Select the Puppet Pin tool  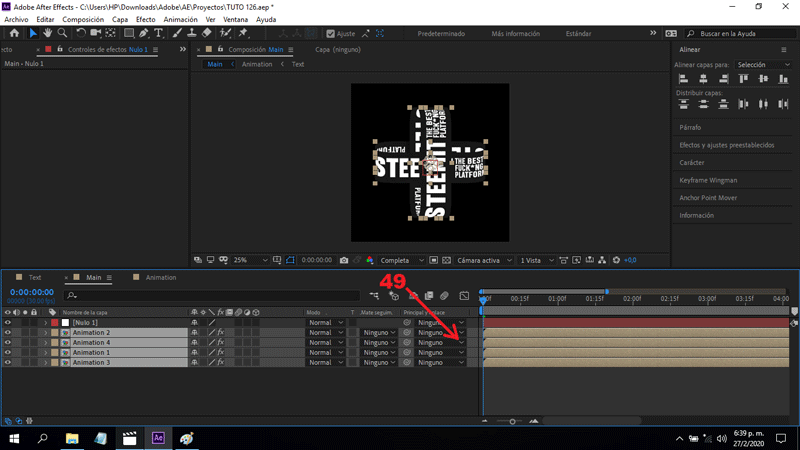(x=243, y=33)
